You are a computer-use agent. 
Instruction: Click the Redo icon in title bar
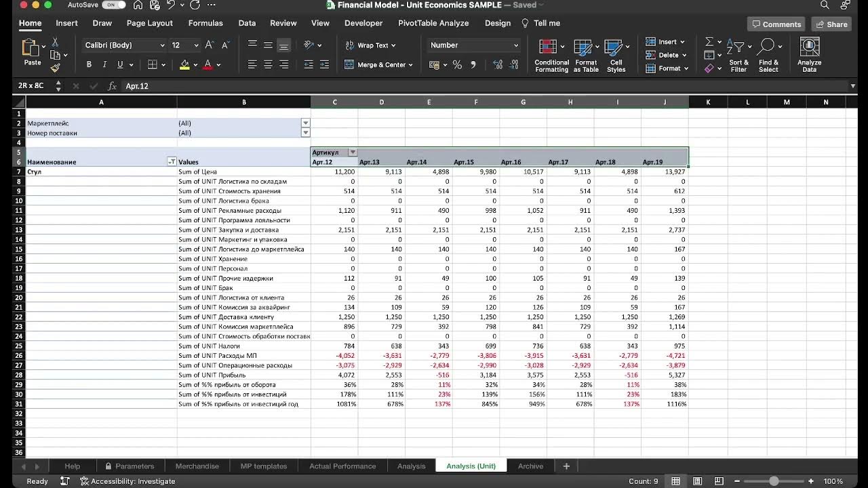(195, 5)
